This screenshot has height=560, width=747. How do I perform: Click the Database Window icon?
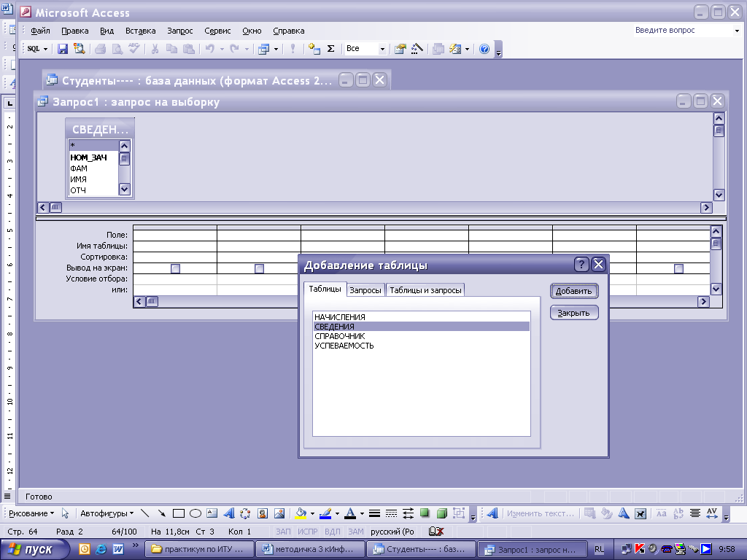(x=438, y=49)
